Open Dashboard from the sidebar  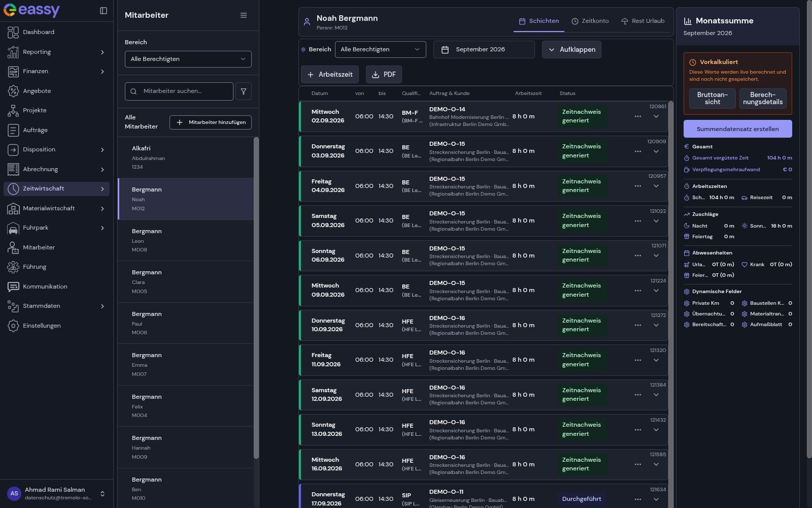[56, 32]
